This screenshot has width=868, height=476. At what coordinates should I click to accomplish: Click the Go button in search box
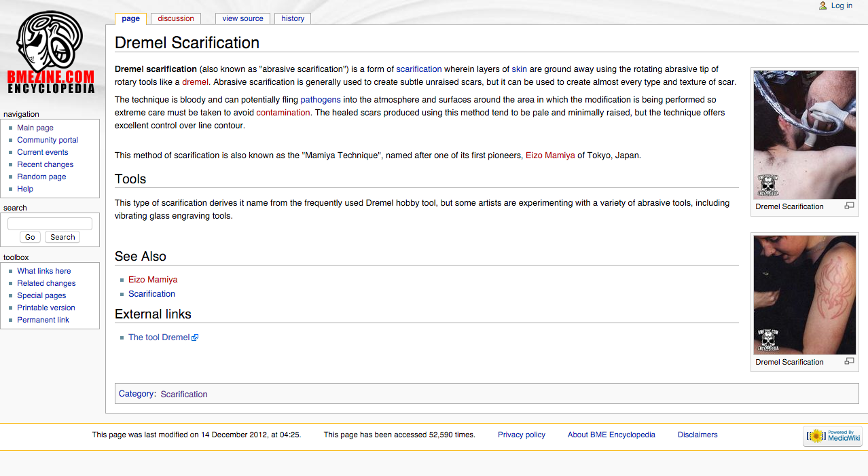pyautogui.click(x=30, y=237)
